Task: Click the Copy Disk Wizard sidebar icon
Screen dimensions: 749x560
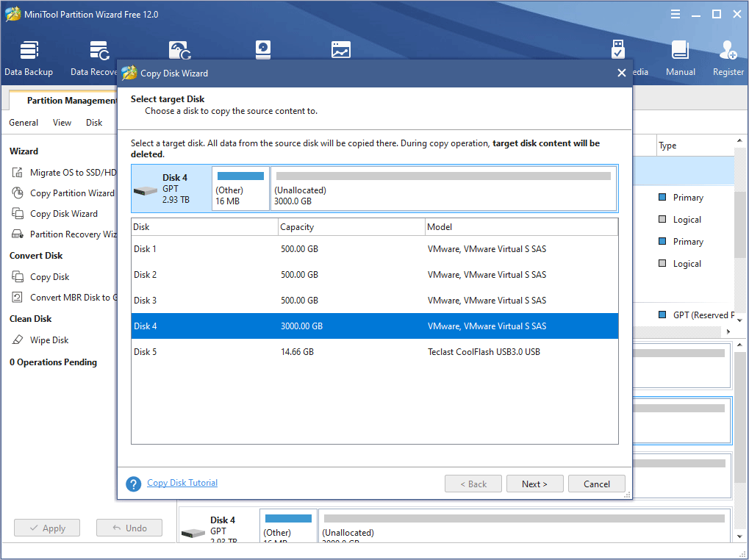Action: tap(18, 213)
